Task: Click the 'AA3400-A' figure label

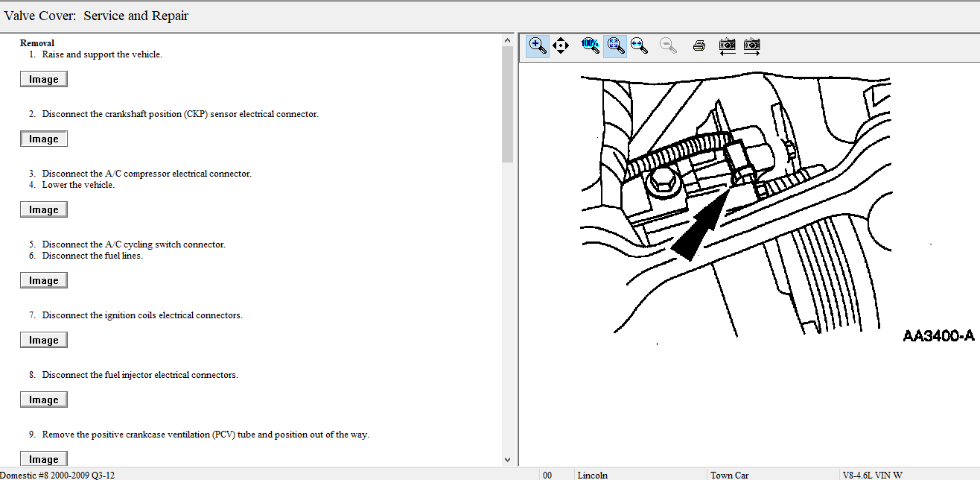Action: coord(938,336)
